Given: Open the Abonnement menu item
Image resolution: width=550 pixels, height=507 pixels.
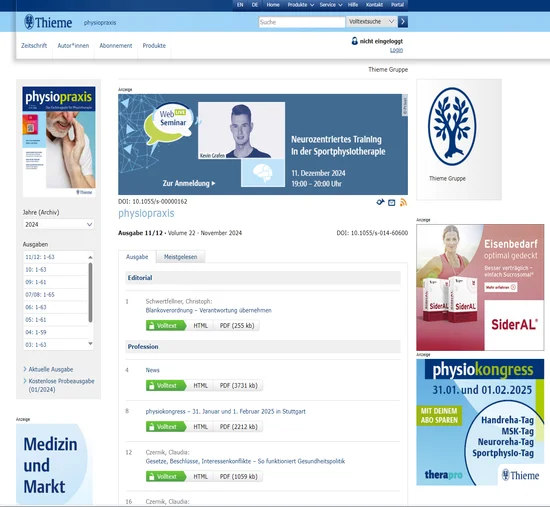Looking at the screenshot, I should point(116,46).
